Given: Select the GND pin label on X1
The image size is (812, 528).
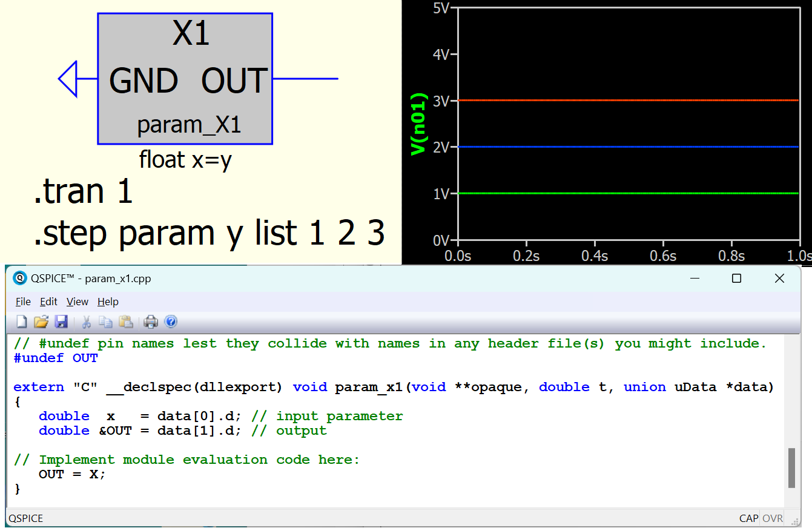Looking at the screenshot, I should [144, 81].
